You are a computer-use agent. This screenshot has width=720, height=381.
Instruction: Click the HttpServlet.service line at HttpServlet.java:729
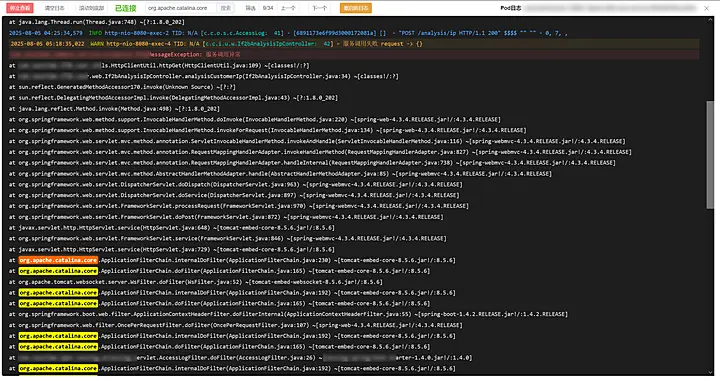pyautogui.click(x=172, y=250)
